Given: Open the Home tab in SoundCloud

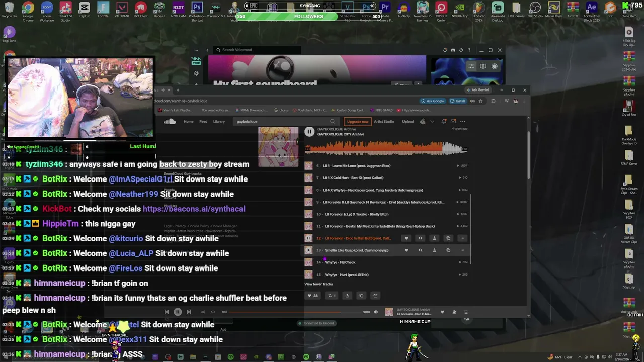Looking at the screenshot, I should click(189, 121).
